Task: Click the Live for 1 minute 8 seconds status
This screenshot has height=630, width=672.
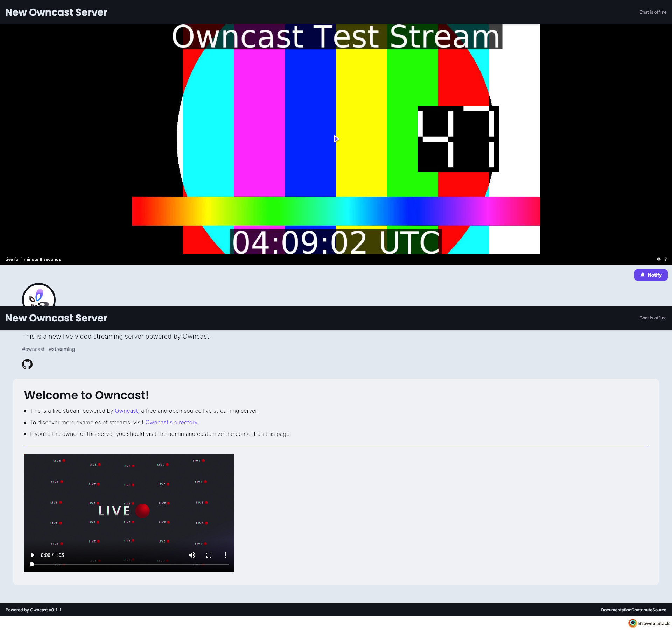Action: [x=33, y=259]
